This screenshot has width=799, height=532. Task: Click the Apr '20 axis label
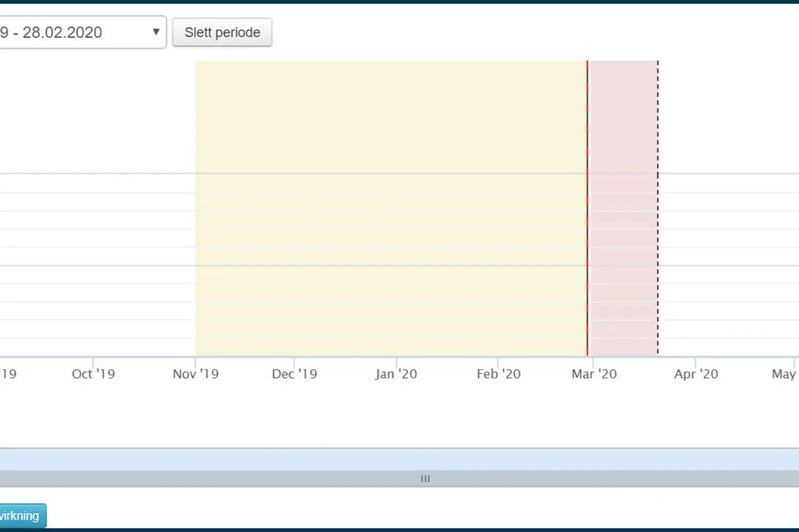(x=696, y=374)
